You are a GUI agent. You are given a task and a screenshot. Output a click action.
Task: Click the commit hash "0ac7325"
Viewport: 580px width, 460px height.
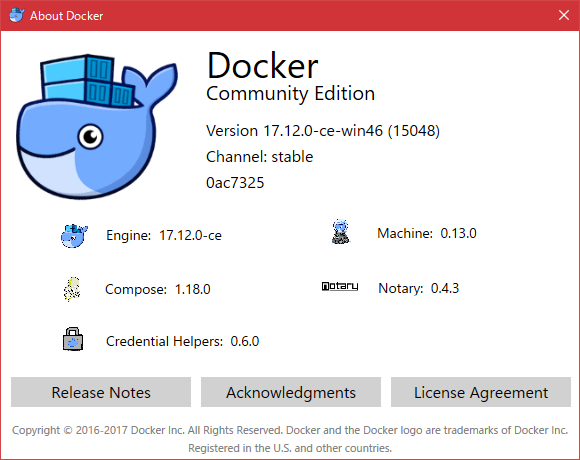(x=235, y=183)
